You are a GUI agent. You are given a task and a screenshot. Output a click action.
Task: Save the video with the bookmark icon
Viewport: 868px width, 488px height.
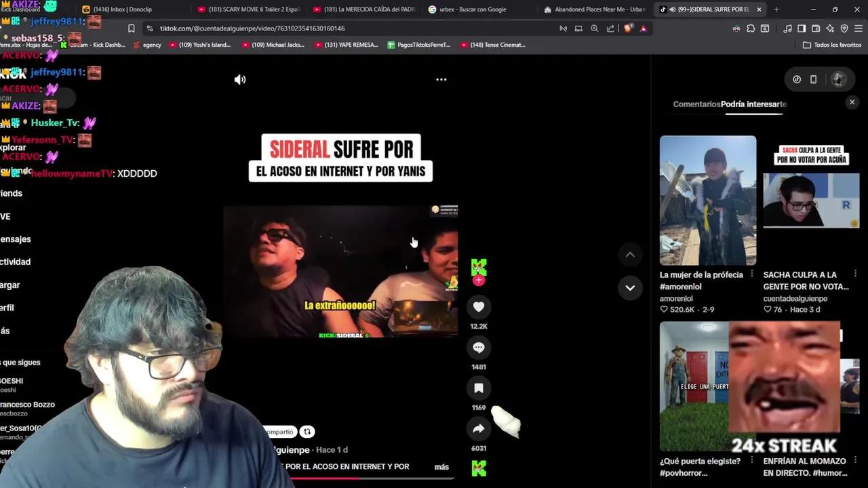point(479,388)
